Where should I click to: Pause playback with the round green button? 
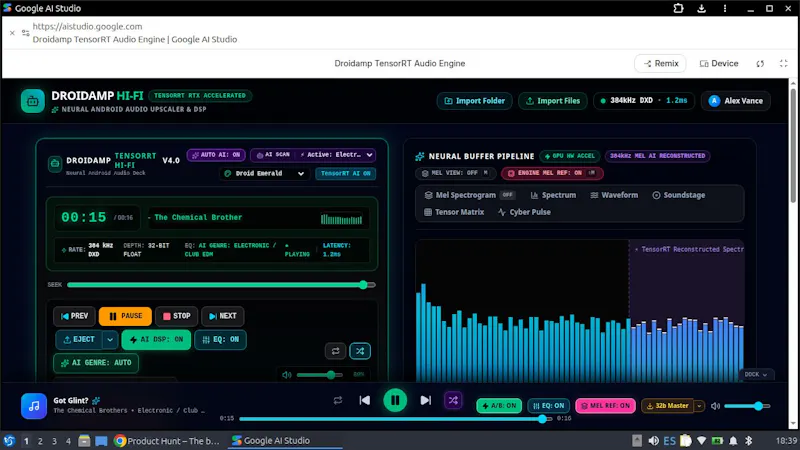click(395, 401)
